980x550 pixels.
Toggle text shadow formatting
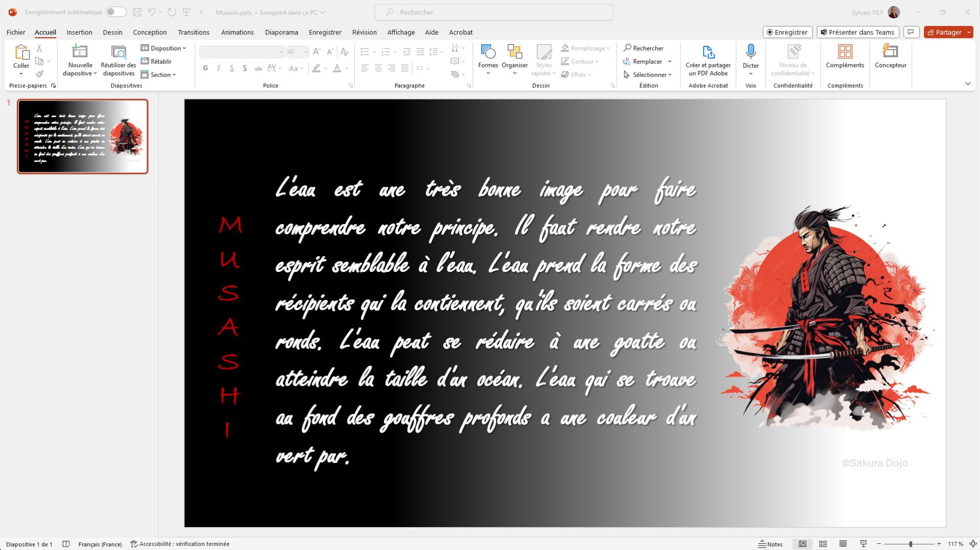click(245, 68)
